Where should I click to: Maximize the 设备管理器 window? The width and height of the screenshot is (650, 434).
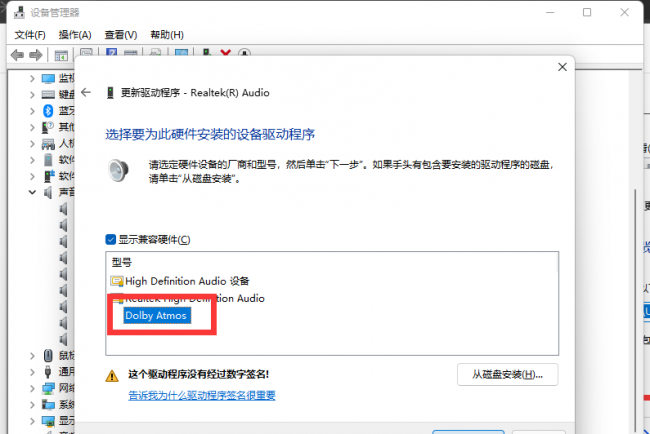[587, 12]
